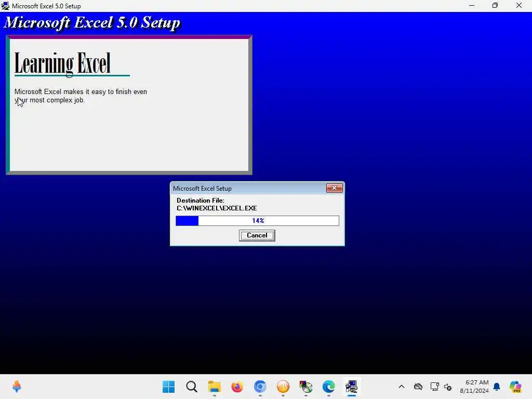Click the 'Destination File:' label
The image size is (532, 399).
tap(200, 201)
